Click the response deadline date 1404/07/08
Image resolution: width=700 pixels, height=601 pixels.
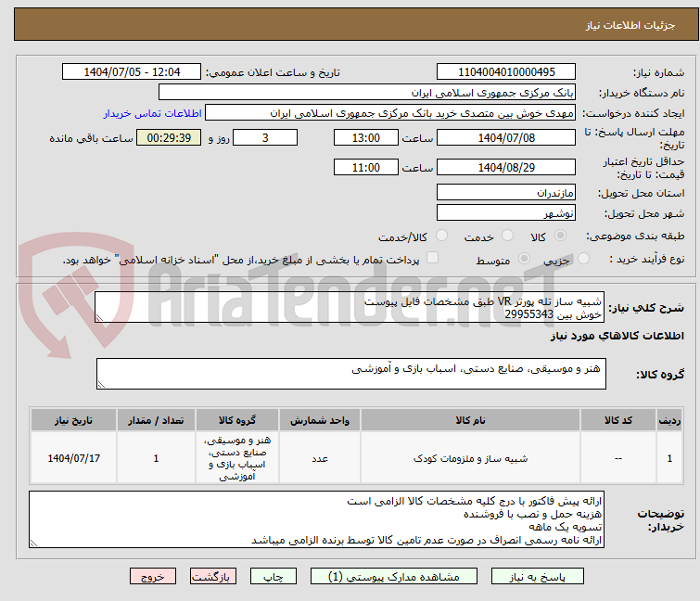coord(506,137)
